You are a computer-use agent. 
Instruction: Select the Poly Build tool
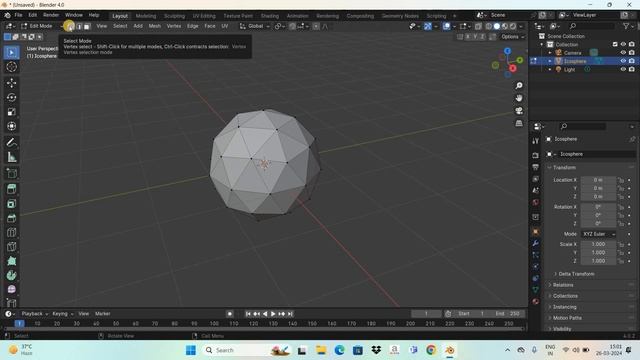coord(11,261)
